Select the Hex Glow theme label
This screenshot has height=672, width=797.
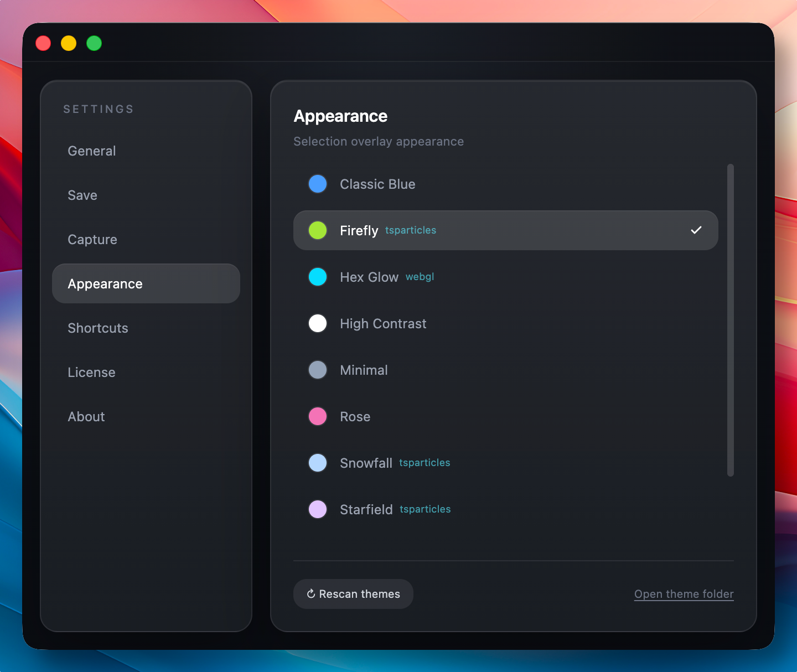click(369, 277)
